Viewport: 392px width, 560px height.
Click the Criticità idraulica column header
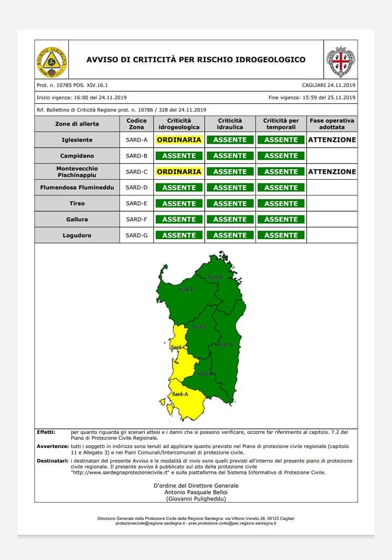[230, 124]
